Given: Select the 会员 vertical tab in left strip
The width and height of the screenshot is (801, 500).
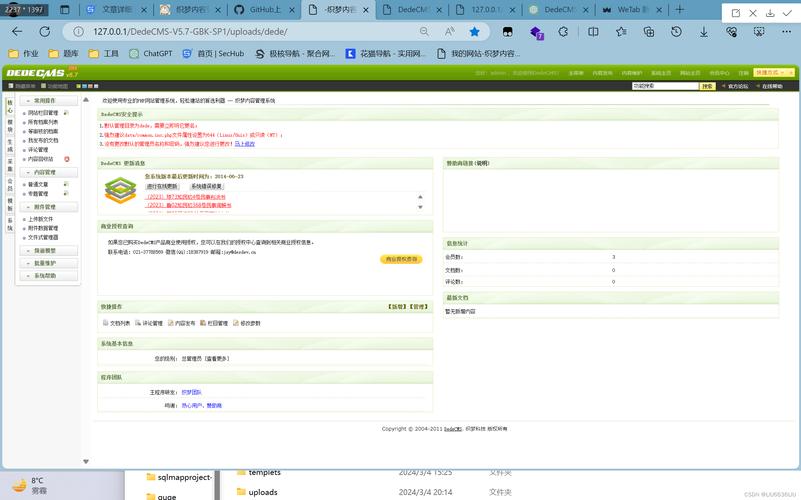Looking at the screenshot, I should click(10, 185).
